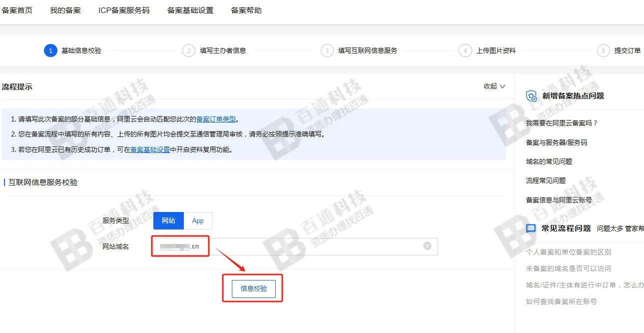Open 域名的常见问题 help topic

click(549, 161)
